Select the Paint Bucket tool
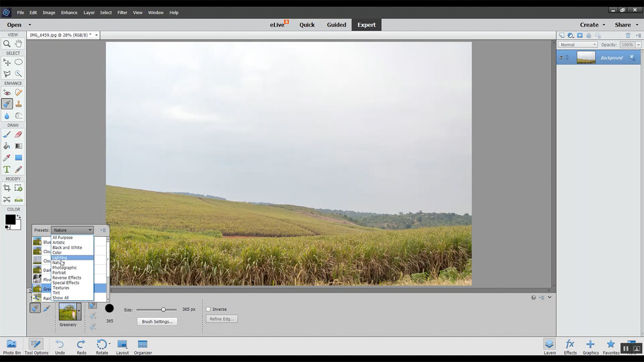The width and height of the screenshot is (644, 362). click(7, 146)
